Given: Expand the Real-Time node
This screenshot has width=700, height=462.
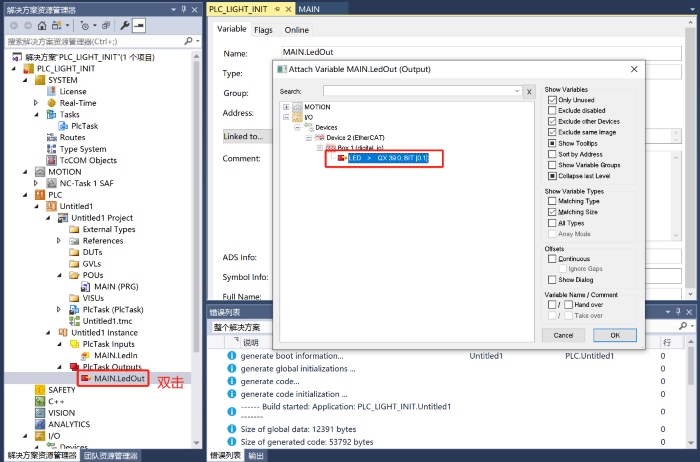Looking at the screenshot, I should [x=36, y=103].
